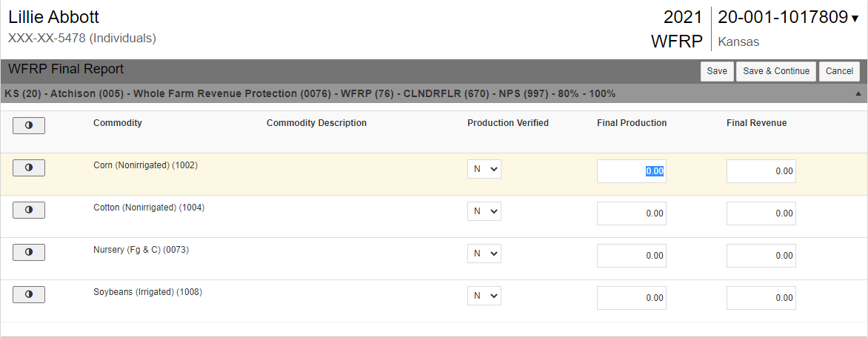868x338 pixels.
Task: Click the half-circle icon beside Cotton row
Action: click(29, 211)
